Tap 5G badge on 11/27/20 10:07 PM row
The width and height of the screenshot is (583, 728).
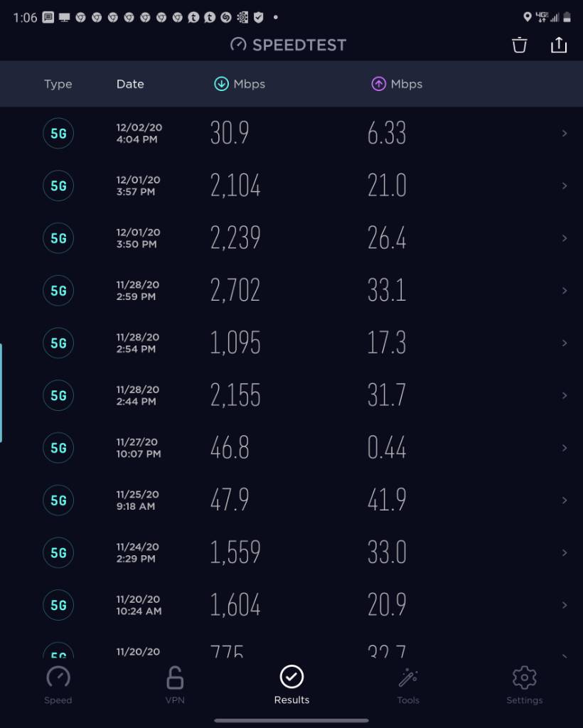58,448
